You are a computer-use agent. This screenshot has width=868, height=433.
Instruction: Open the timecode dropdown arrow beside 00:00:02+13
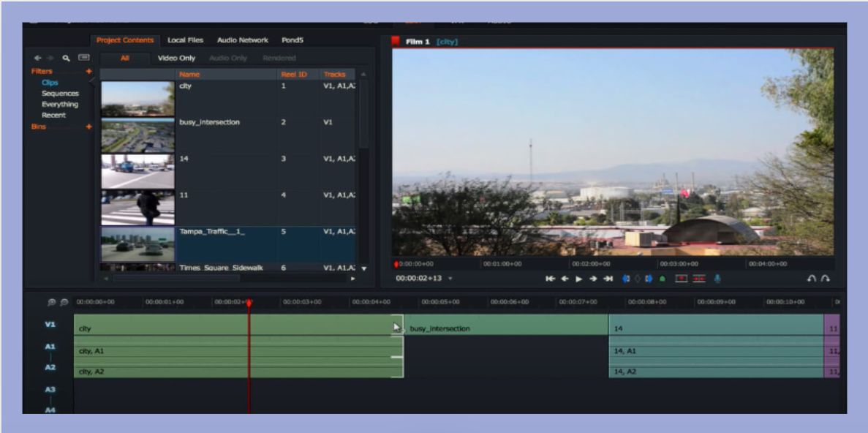(450, 279)
